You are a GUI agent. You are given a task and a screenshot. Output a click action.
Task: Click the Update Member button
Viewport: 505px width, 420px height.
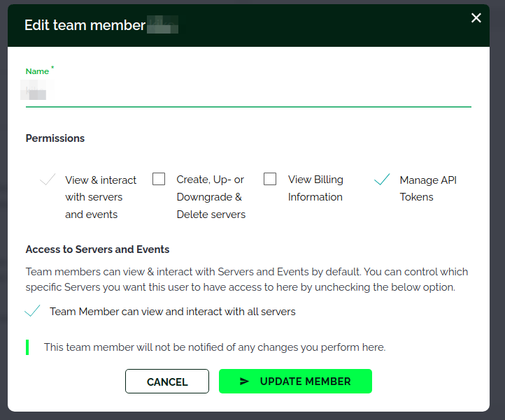(x=295, y=382)
